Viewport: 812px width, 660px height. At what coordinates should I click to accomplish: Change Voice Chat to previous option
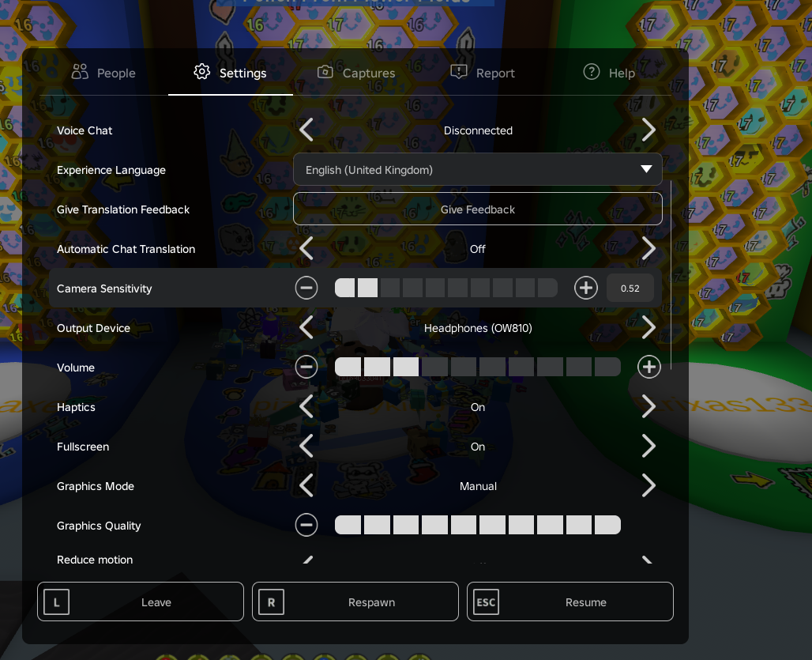click(306, 130)
